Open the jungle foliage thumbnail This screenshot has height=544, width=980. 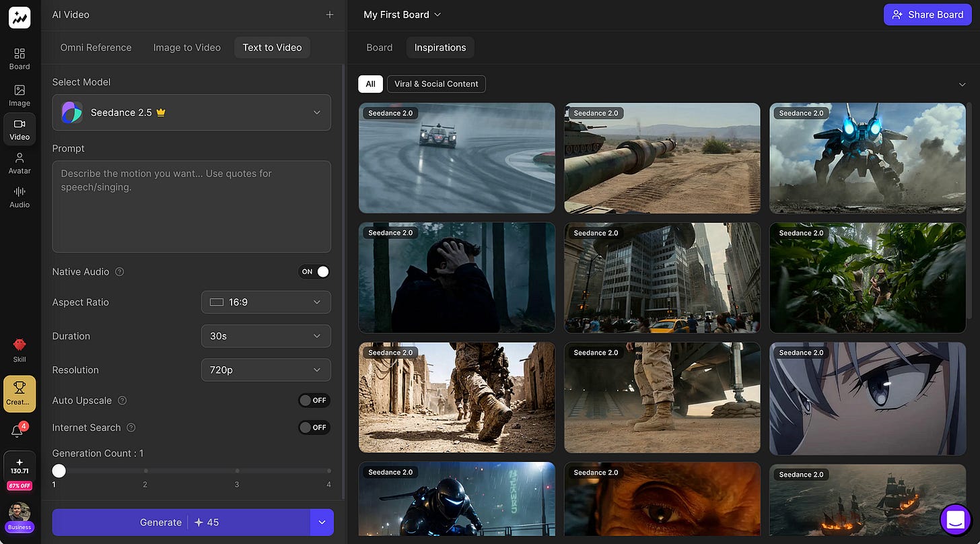click(868, 278)
